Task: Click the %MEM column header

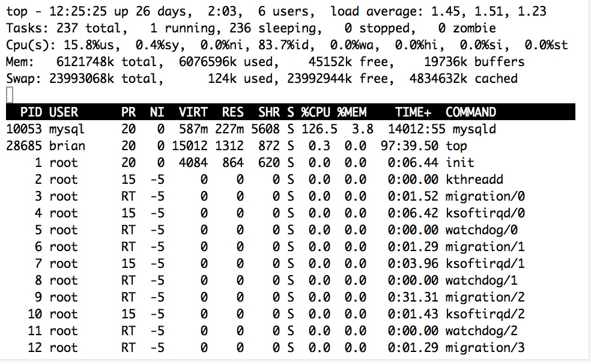Action: pos(352,112)
